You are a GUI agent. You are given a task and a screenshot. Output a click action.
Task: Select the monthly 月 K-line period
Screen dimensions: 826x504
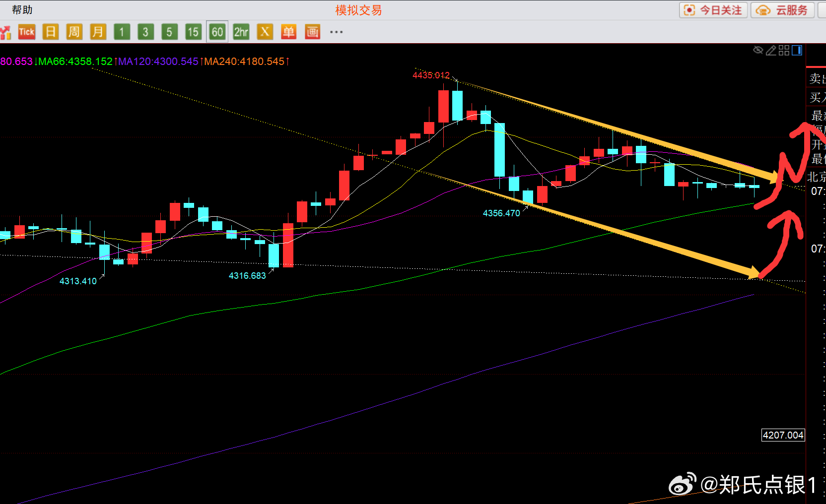pos(98,32)
